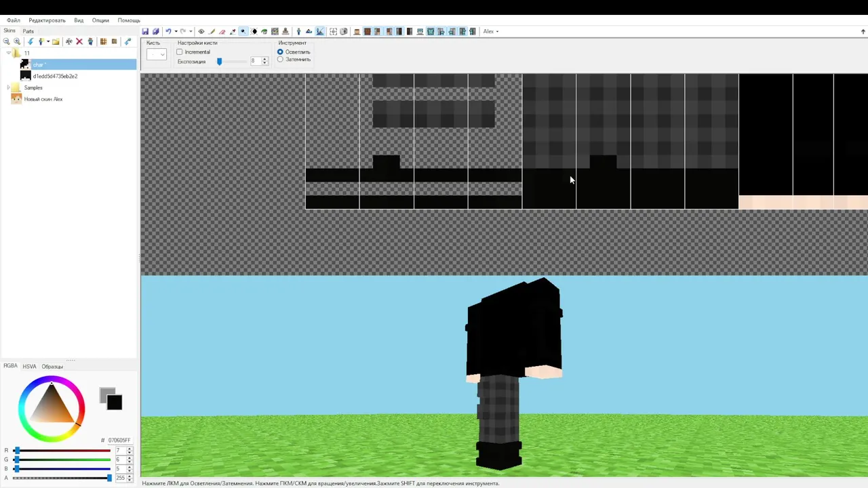
Task: Create a new skin with character icon
Action: click(40, 42)
